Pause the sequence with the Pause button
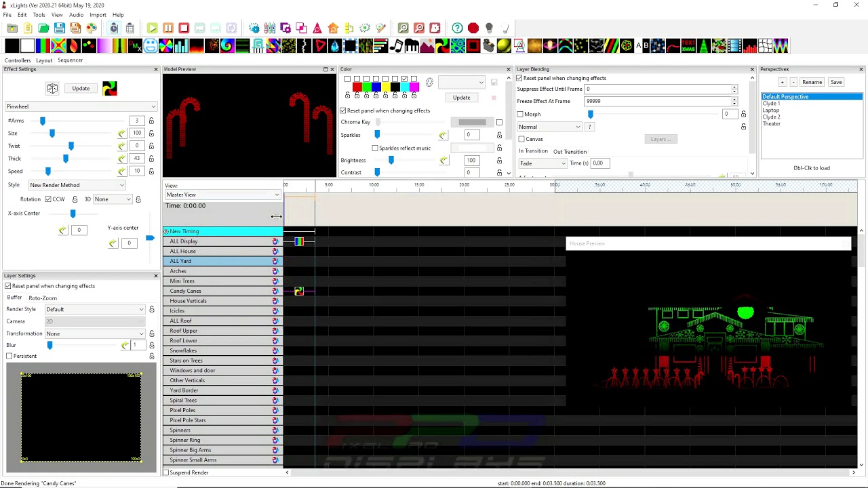Viewport: 868px width, 488px height. point(168,28)
